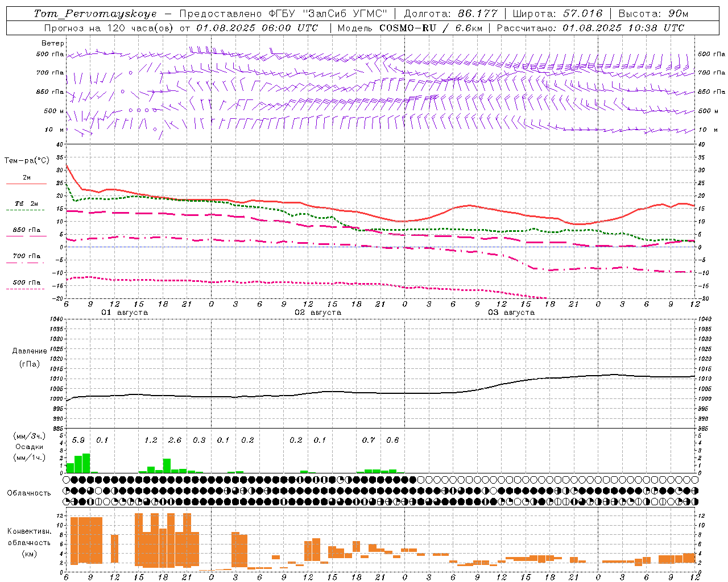
Task: Click the 'Облачность' cloudiness label
Action: (x=29, y=493)
